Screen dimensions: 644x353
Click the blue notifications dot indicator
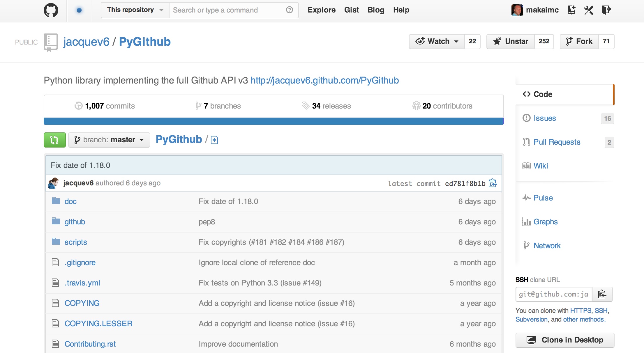(x=79, y=10)
